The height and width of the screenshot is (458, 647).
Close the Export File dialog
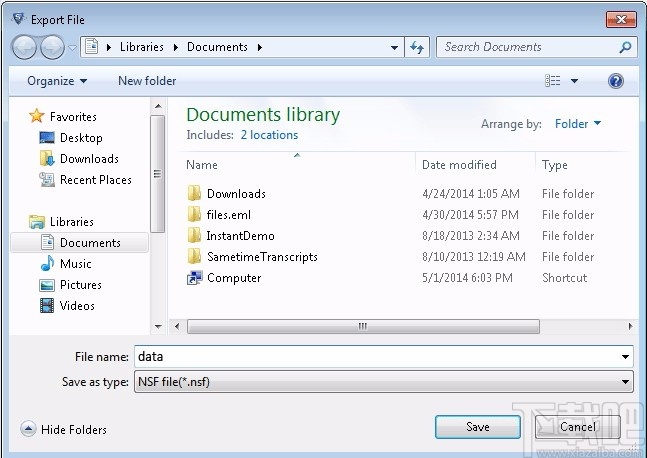[x=621, y=19]
